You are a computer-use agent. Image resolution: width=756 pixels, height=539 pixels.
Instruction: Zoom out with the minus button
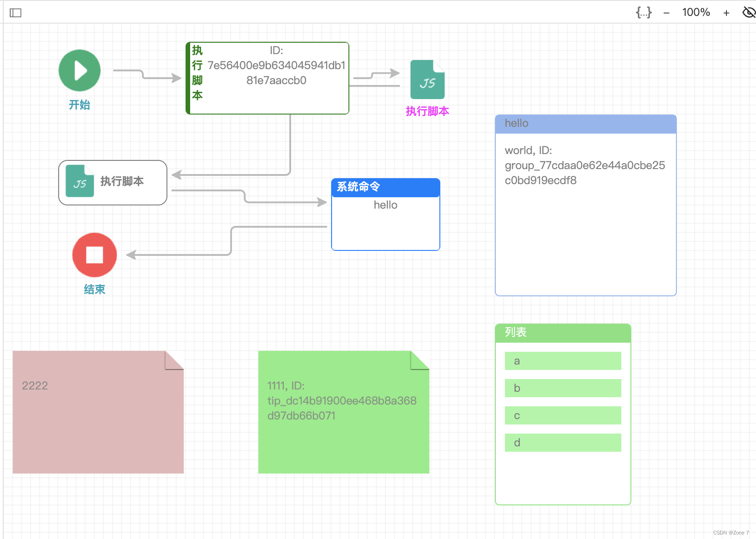pos(666,13)
